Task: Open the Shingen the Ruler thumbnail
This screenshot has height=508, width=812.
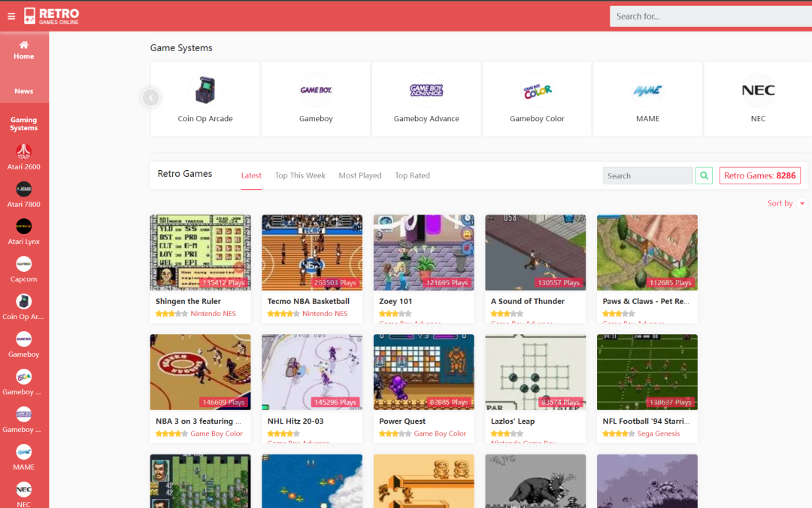Action: (201, 252)
